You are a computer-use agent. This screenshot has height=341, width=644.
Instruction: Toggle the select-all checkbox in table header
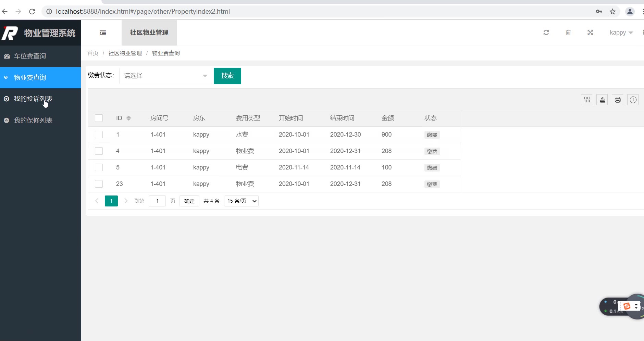point(99,118)
